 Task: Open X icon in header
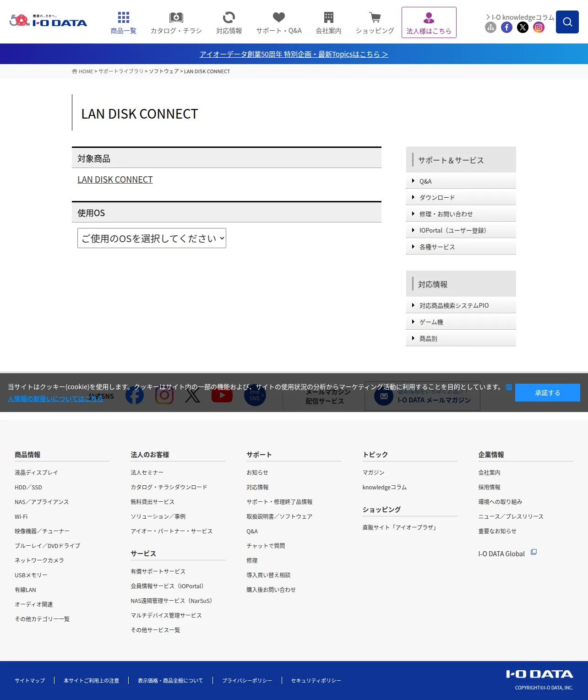click(x=523, y=27)
